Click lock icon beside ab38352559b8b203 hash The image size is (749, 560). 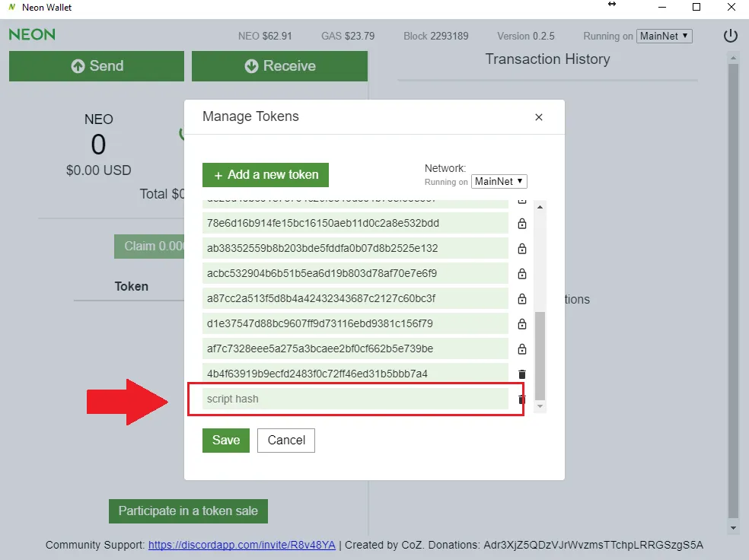[522, 248]
